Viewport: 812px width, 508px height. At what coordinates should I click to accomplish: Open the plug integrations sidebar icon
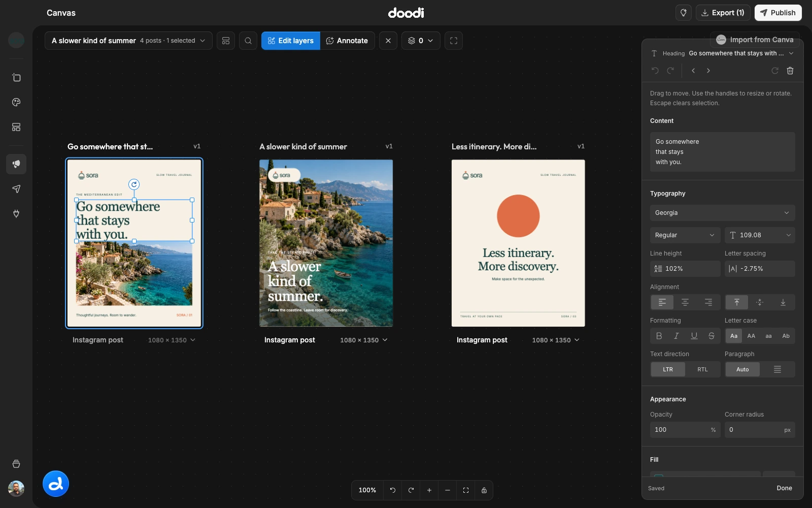pyautogui.click(x=16, y=214)
